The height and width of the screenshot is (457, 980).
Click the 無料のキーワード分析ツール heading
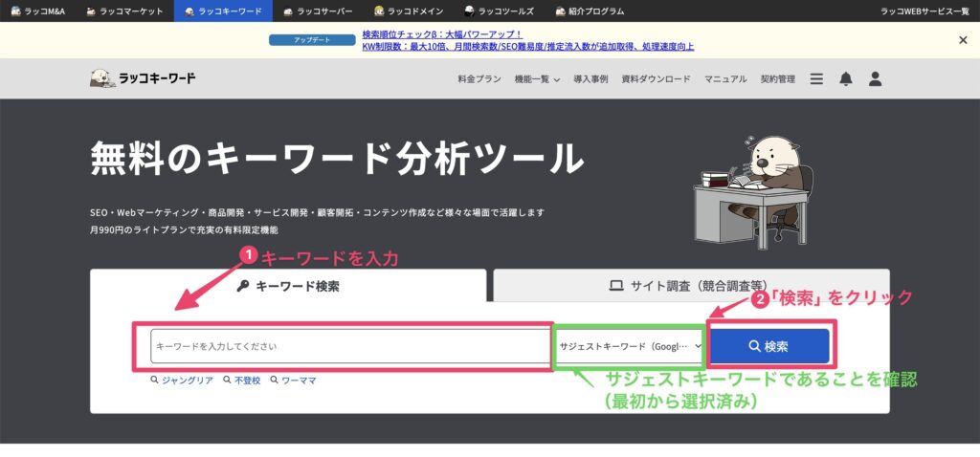click(x=337, y=159)
